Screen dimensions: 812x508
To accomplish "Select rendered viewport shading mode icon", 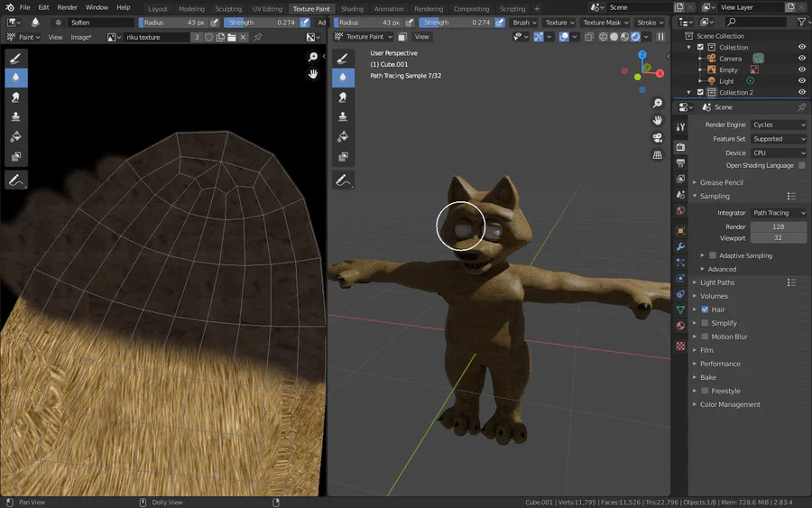I will pyautogui.click(x=635, y=37).
